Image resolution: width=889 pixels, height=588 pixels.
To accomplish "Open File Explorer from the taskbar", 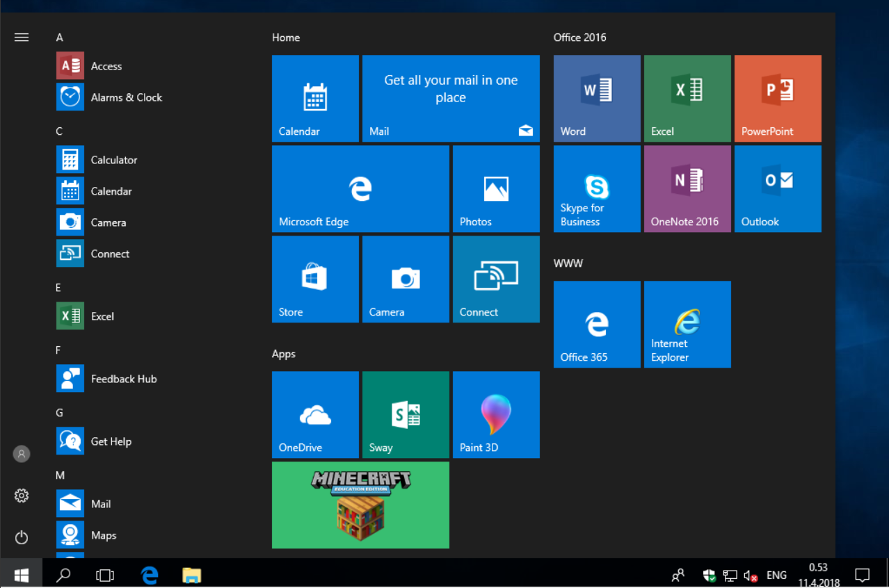I will point(191,575).
